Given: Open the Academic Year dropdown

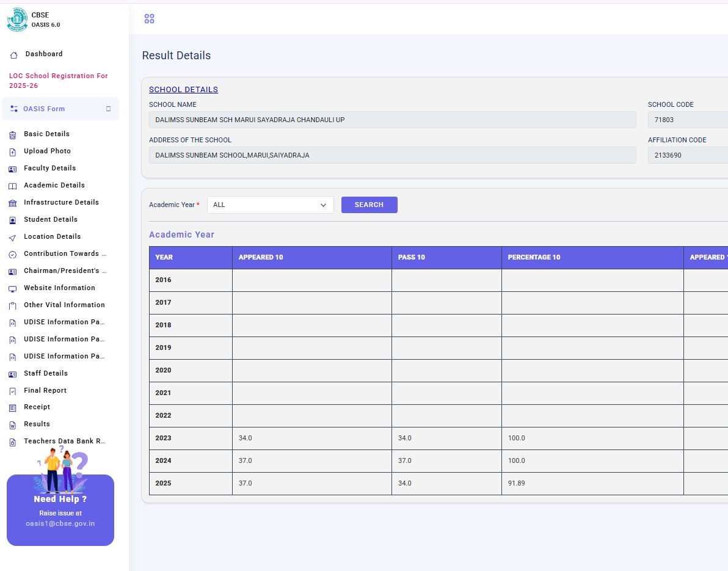Looking at the screenshot, I should pos(270,205).
